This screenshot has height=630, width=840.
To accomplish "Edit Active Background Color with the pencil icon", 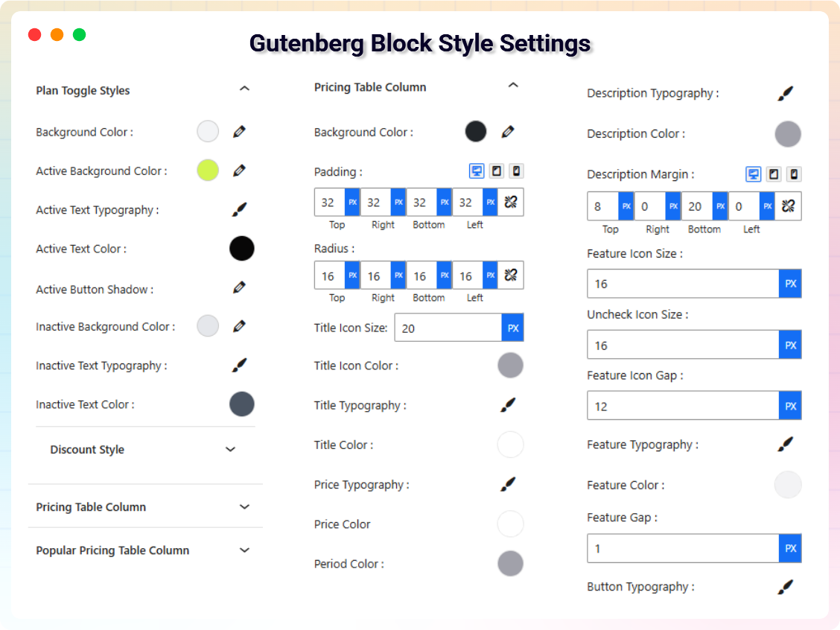I will (238, 170).
